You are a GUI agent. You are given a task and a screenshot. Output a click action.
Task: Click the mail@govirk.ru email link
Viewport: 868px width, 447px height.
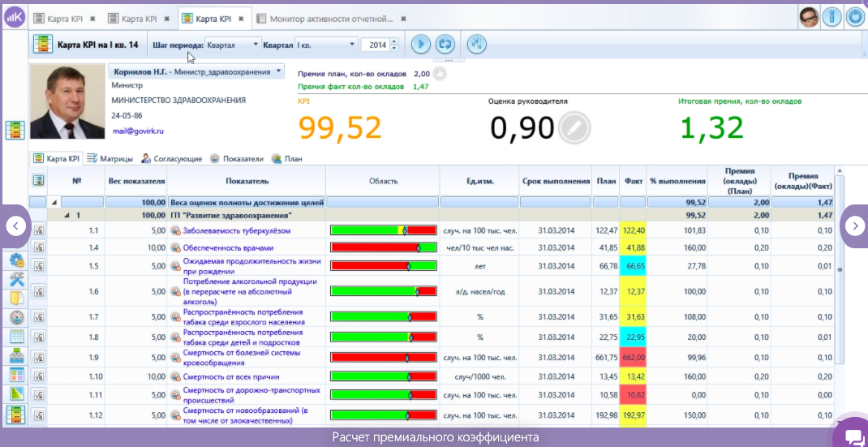(138, 131)
